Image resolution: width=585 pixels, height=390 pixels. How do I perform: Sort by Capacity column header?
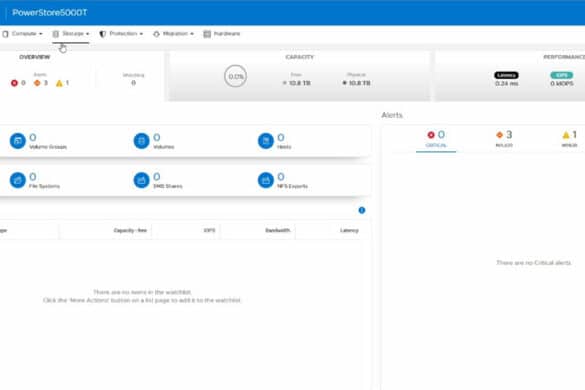(x=130, y=230)
